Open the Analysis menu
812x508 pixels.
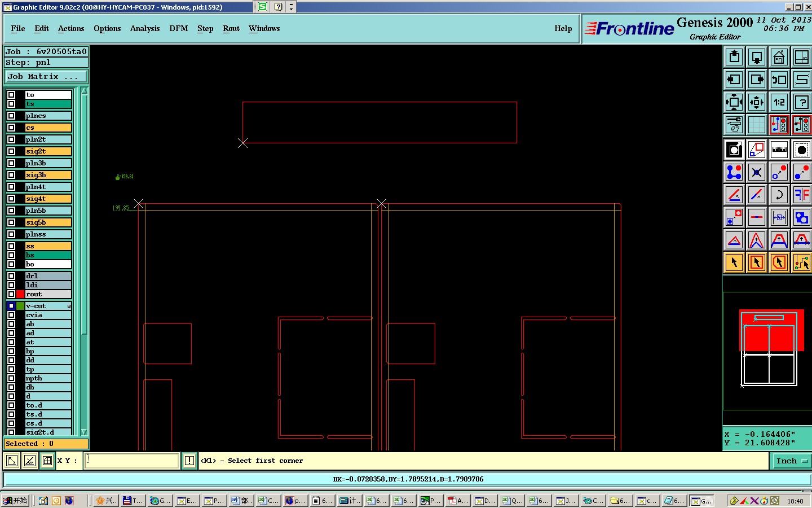click(x=145, y=28)
